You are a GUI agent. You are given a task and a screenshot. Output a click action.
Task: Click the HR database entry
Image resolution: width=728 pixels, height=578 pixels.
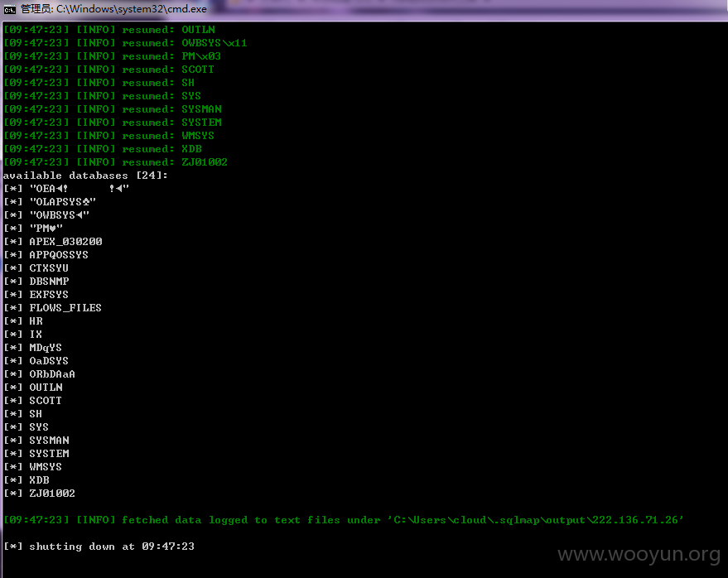23,321
